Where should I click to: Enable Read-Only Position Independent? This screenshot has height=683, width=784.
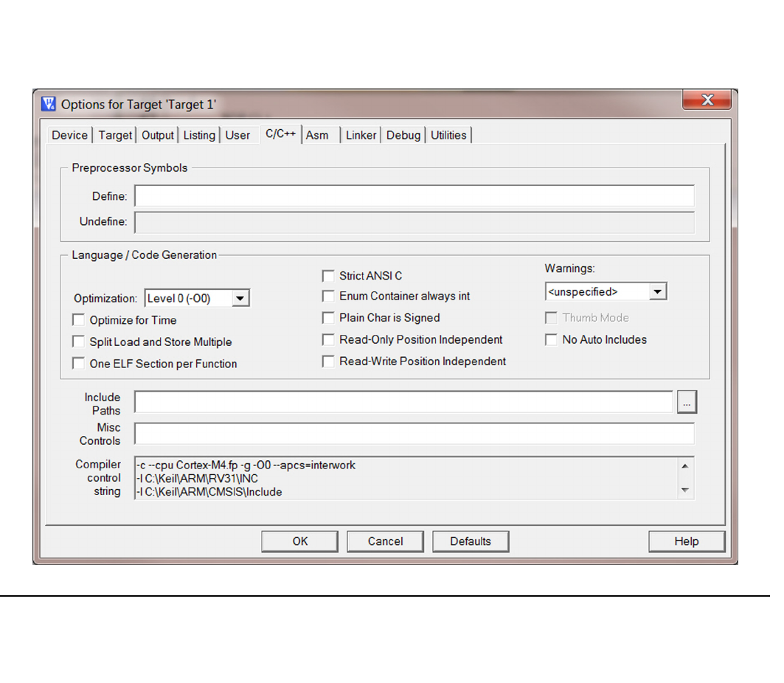point(328,340)
